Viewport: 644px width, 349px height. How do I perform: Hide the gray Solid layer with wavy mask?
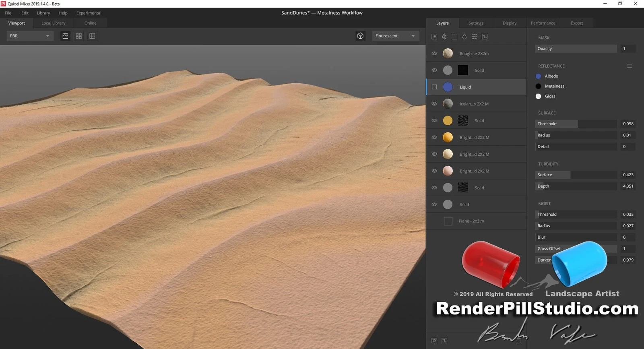[434, 188]
